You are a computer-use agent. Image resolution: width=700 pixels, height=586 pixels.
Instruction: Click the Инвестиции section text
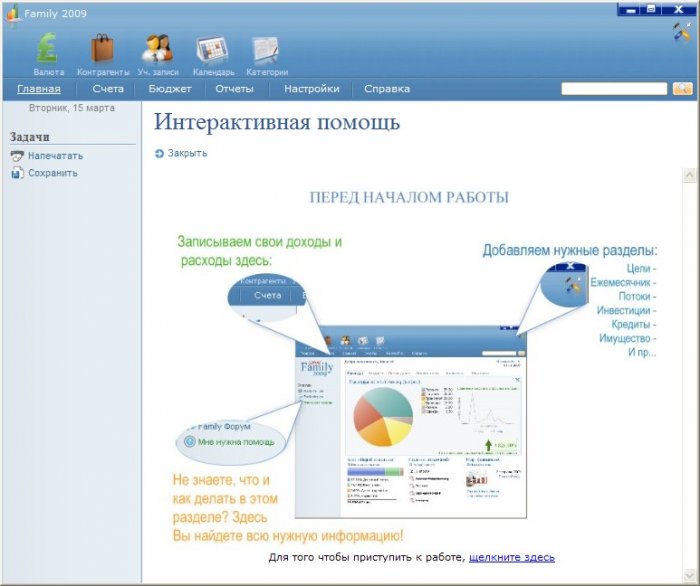[x=626, y=310]
